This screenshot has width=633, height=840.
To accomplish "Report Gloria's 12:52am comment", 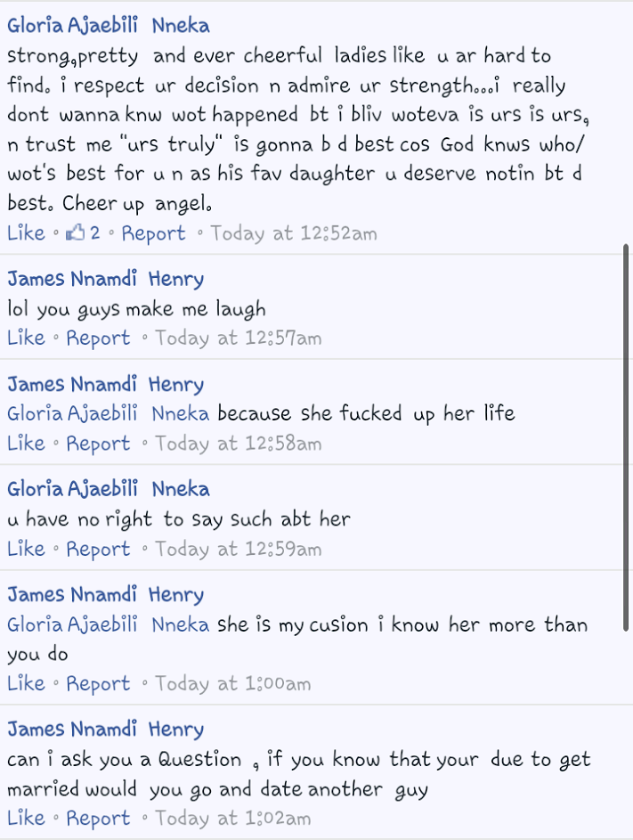I will tap(153, 233).
